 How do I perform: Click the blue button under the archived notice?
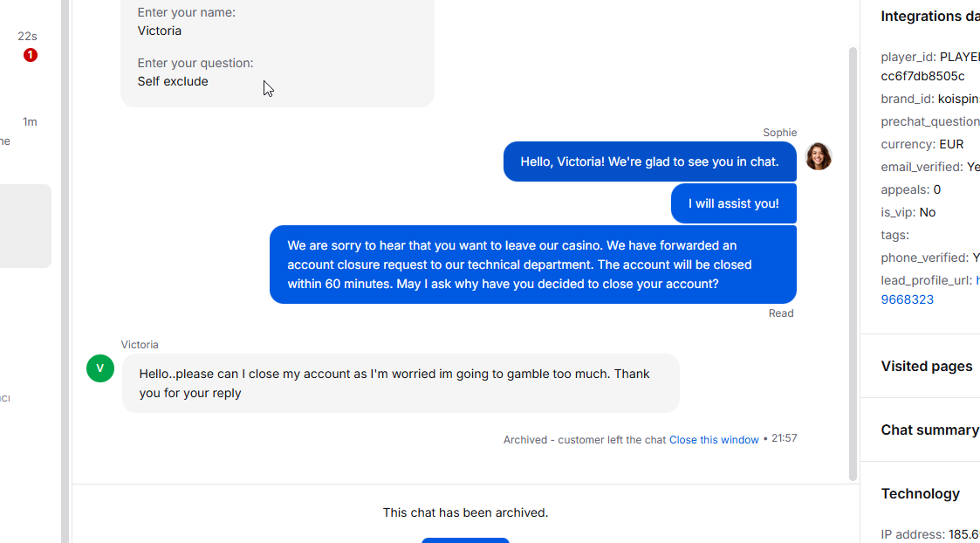(x=465, y=540)
